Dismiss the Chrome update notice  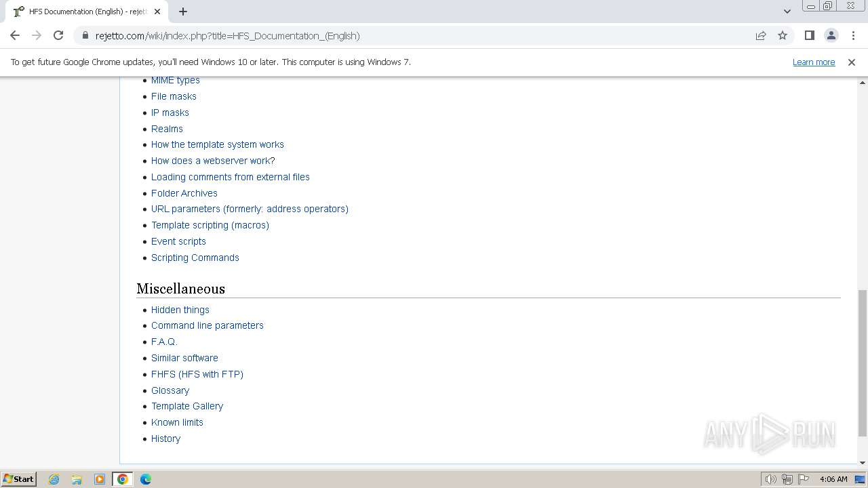tap(852, 62)
